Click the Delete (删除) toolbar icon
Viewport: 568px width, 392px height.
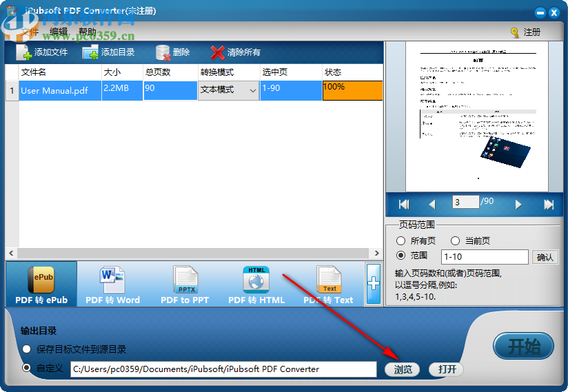(163, 52)
